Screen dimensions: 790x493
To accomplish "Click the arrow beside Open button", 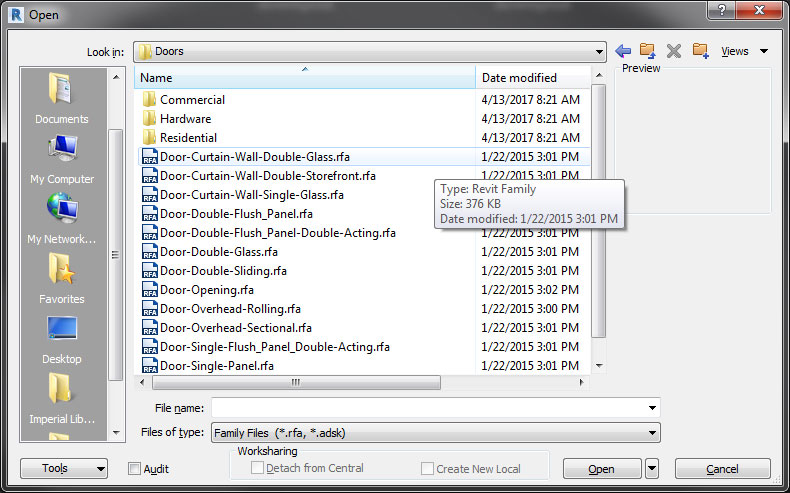I will pos(652,469).
